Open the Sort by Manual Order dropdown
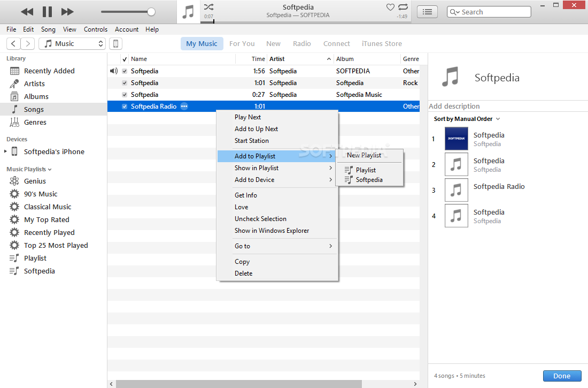Viewport: 588px width, 388px height. click(467, 119)
